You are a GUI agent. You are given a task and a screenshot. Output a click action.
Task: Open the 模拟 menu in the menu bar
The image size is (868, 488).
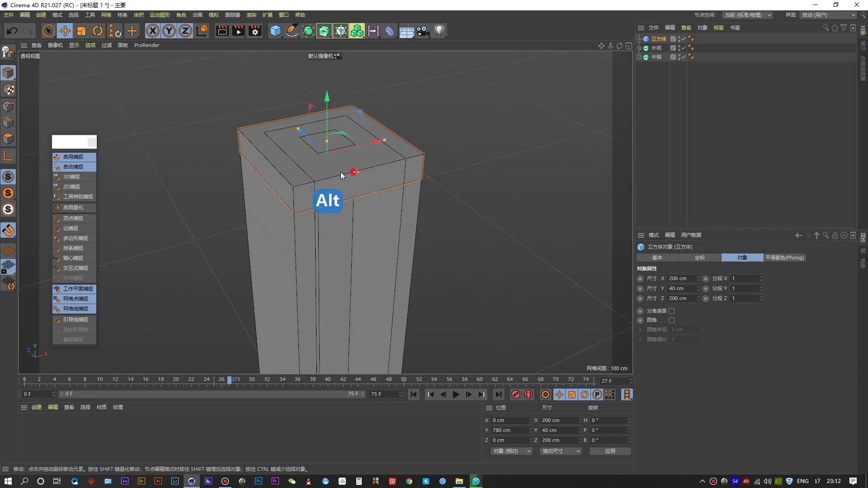[x=213, y=15]
